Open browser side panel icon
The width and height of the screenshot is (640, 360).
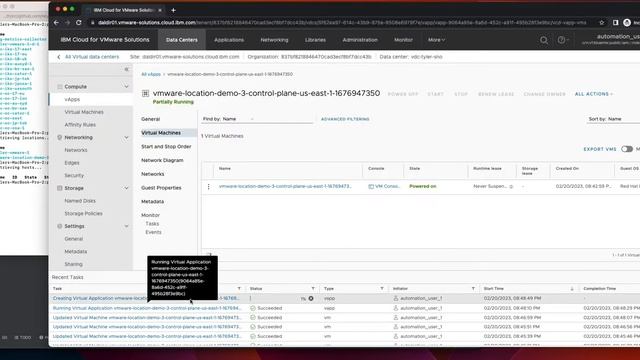coord(616,22)
